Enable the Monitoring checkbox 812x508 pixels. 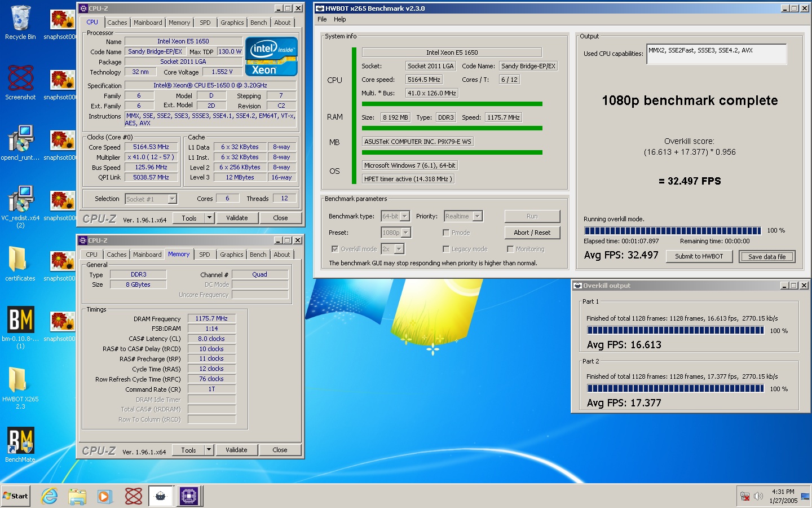click(x=510, y=249)
